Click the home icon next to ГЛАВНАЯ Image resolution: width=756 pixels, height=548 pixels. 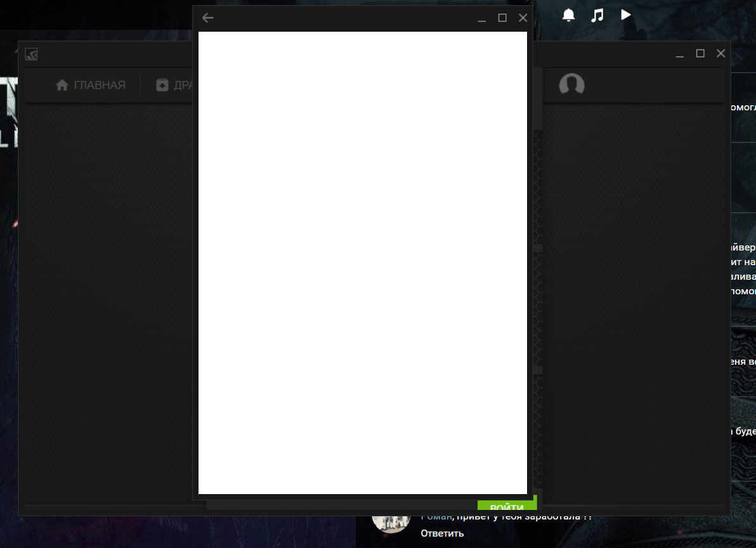[62, 85]
